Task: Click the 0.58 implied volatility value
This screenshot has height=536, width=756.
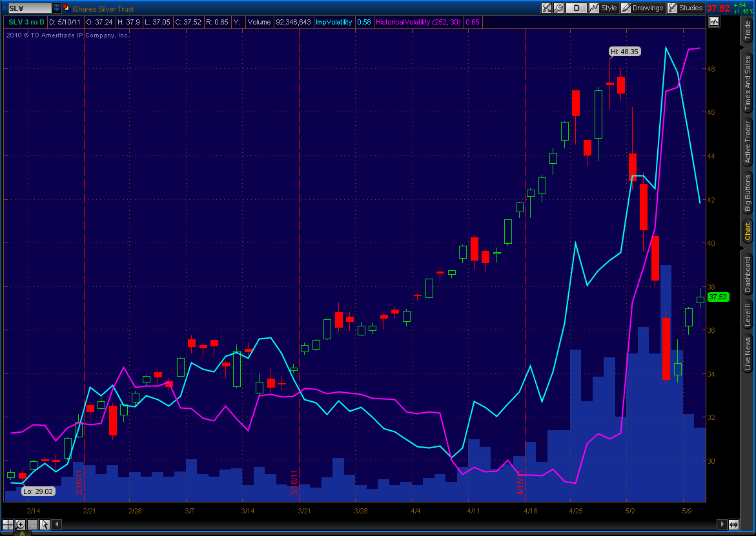Action: (364, 22)
